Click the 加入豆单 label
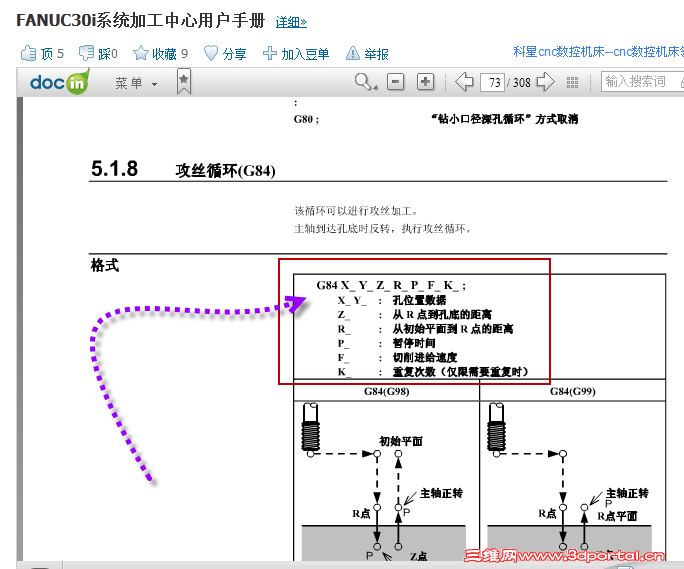Viewport: 684px width, 569px height. [305, 54]
